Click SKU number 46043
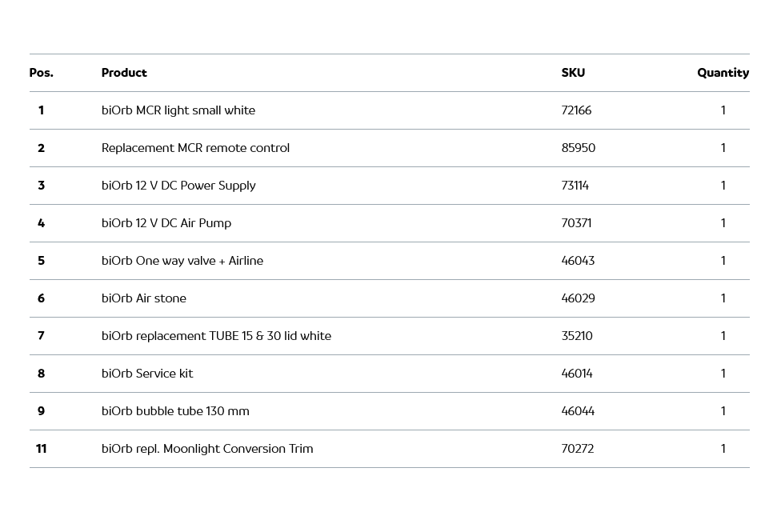 pos(578,261)
